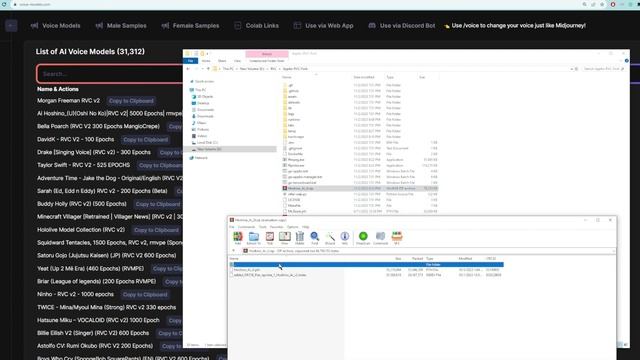Select Quick access in Explorer tree
Screen dimensions: 640x360
point(201,82)
